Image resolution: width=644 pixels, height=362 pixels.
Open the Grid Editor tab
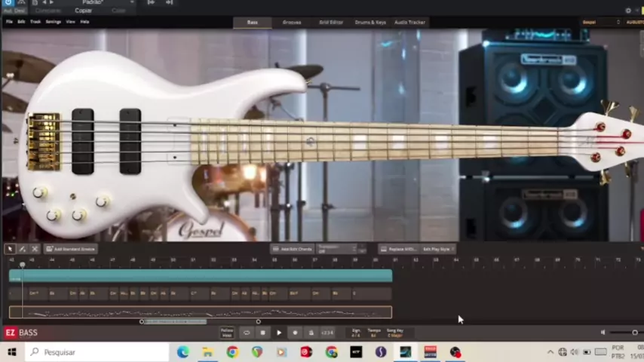pos(330,22)
